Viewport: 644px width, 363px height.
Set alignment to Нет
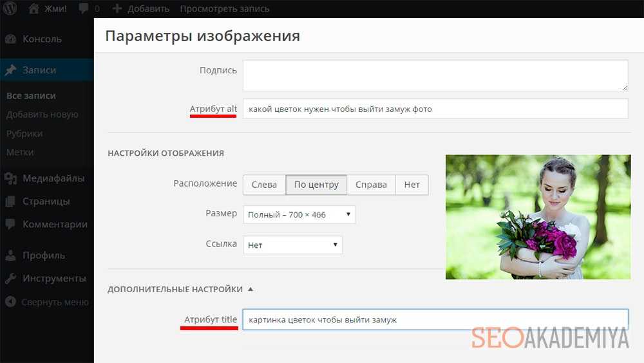click(x=412, y=185)
